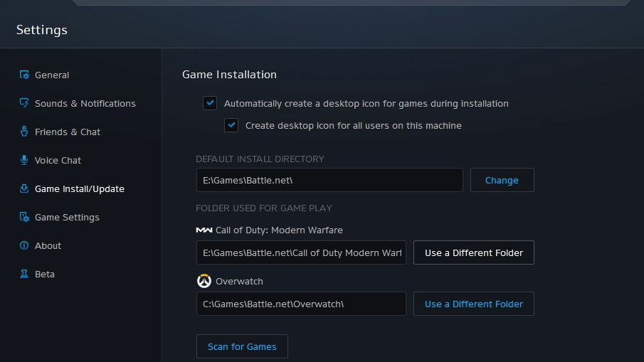644x362 pixels.
Task: Open the Game Settings section
Action: (x=67, y=217)
